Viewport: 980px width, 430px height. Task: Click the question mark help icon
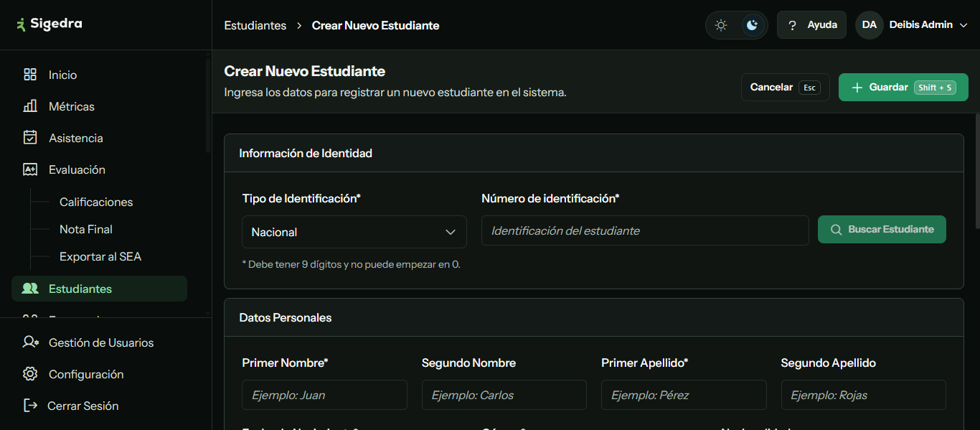tap(792, 25)
